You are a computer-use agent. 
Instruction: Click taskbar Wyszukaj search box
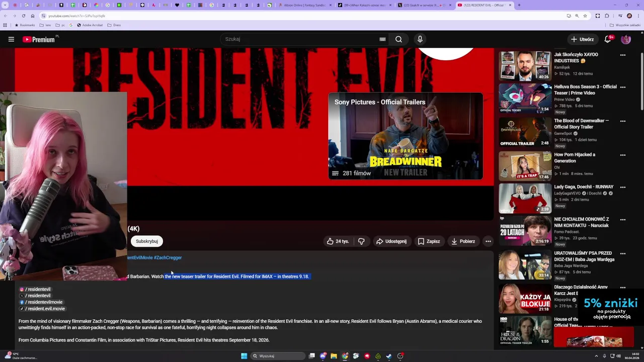(278, 356)
